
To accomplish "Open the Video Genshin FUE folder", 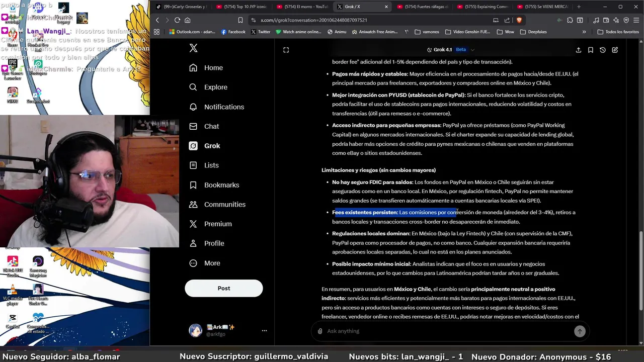I will [467, 32].
